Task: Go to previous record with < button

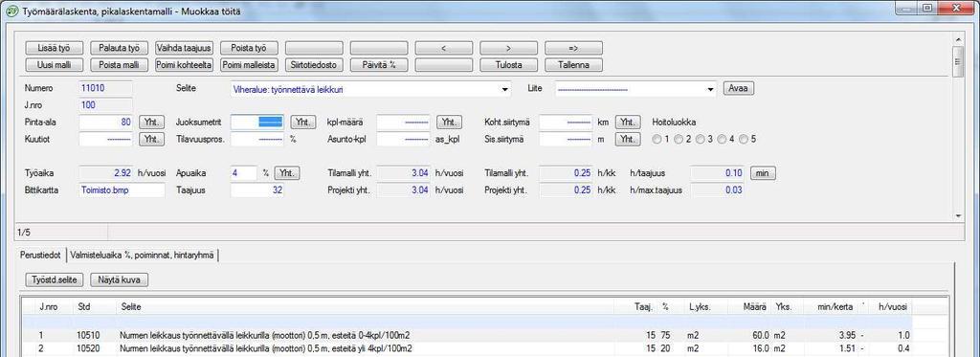Action: pyautogui.click(x=443, y=48)
